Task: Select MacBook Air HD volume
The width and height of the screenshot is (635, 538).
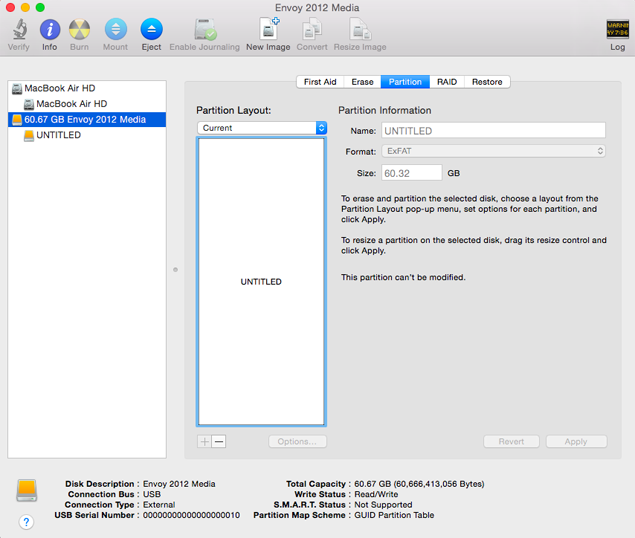Action: pos(87,104)
